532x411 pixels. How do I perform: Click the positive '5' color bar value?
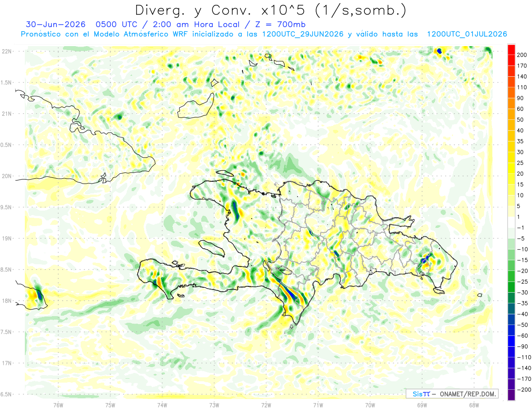[x=518, y=206]
